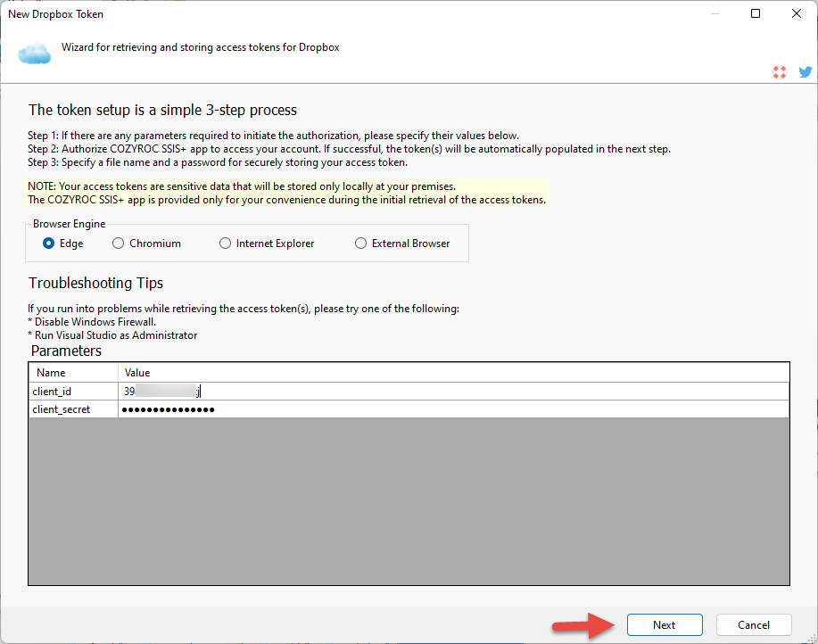Click the help lifebuoy icon
Image resolution: width=818 pixels, height=644 pixels.
pyautogui.click(x=780, y=72)
